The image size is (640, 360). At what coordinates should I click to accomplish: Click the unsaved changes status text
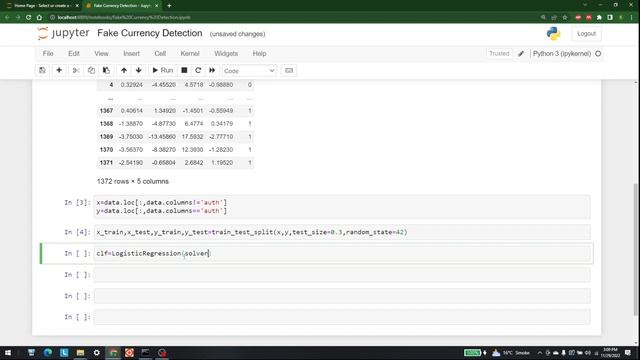[x=237, y=34]
